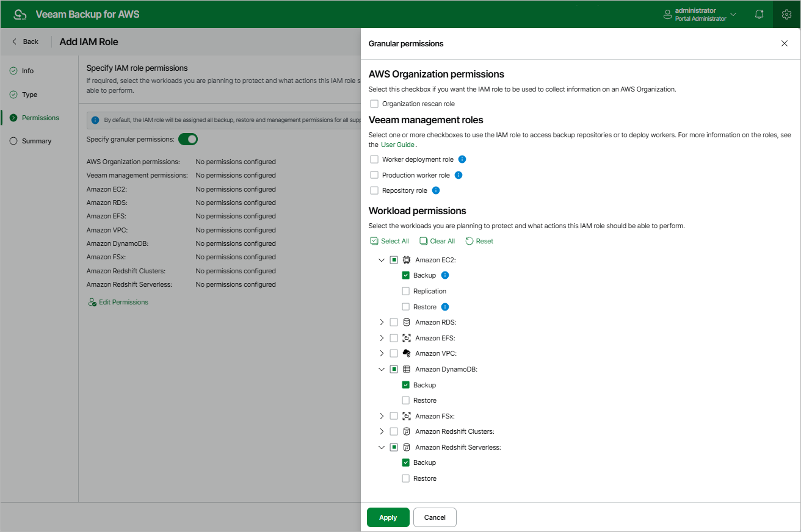The height and width of the screenshot is (532, 801).
Task: Open the notifications bell icon
Action: click(x=759, y=14)
